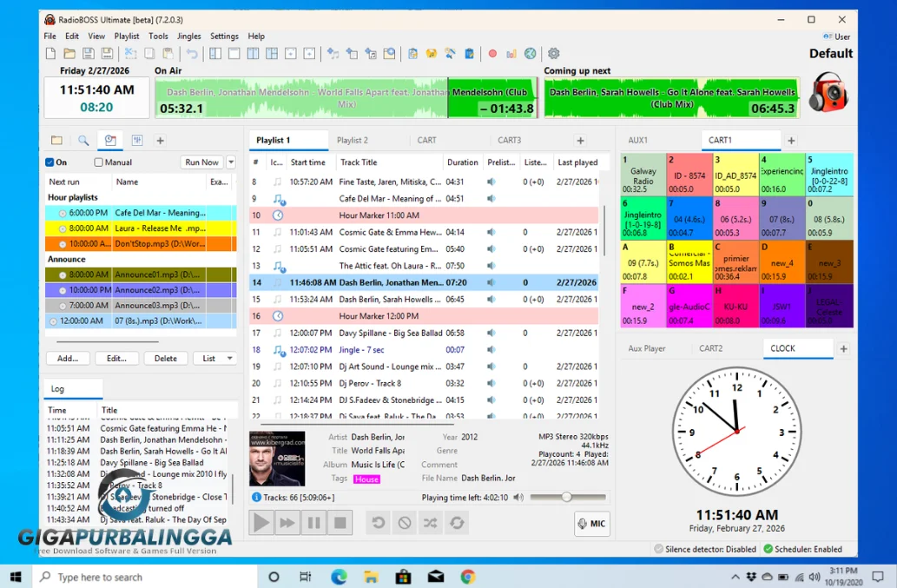The image size is (897, 588).
Task: Click the Next track fast-forward button
Action: pyautogui.click(x=287, y=522)
